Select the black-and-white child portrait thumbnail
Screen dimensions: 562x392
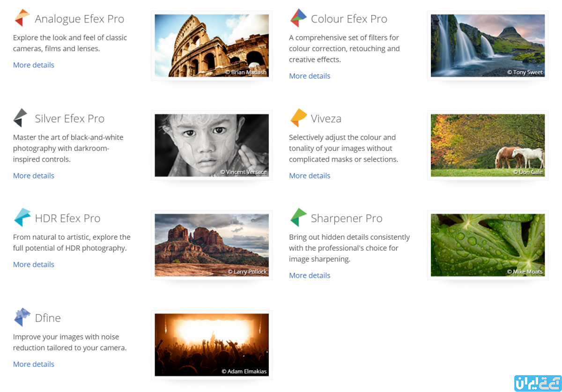(x=212, y=145)
